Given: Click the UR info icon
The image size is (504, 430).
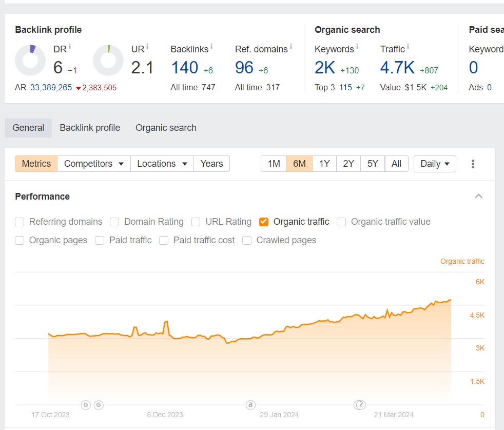Looking at the screenshot, I should point(147,47).
